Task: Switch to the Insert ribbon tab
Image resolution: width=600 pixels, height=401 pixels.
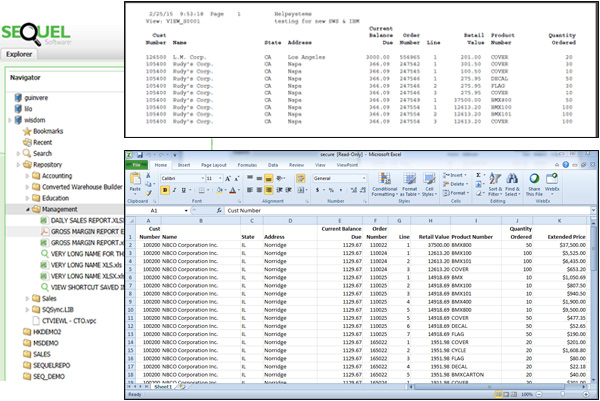Action: (184, 165)
